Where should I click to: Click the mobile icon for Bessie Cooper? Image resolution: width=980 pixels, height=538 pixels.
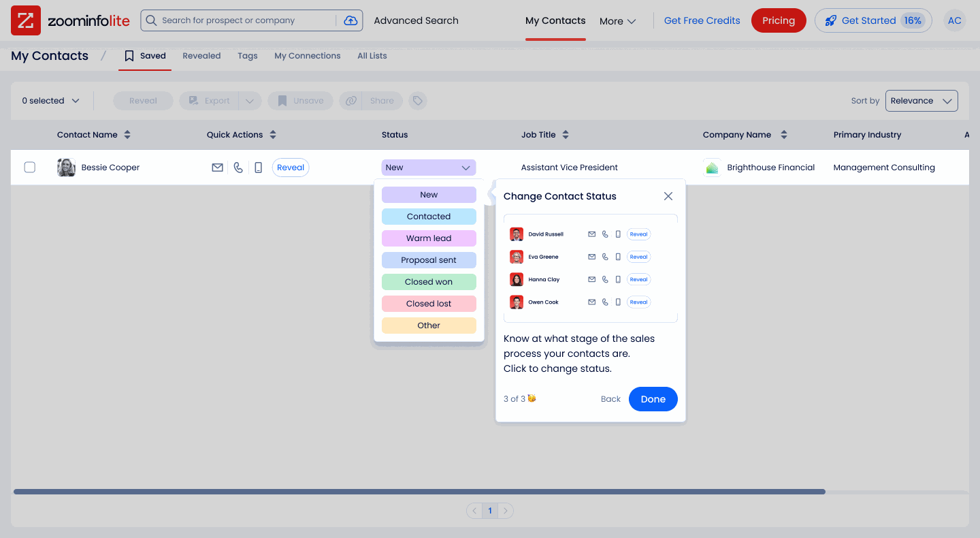click(258, 168)
